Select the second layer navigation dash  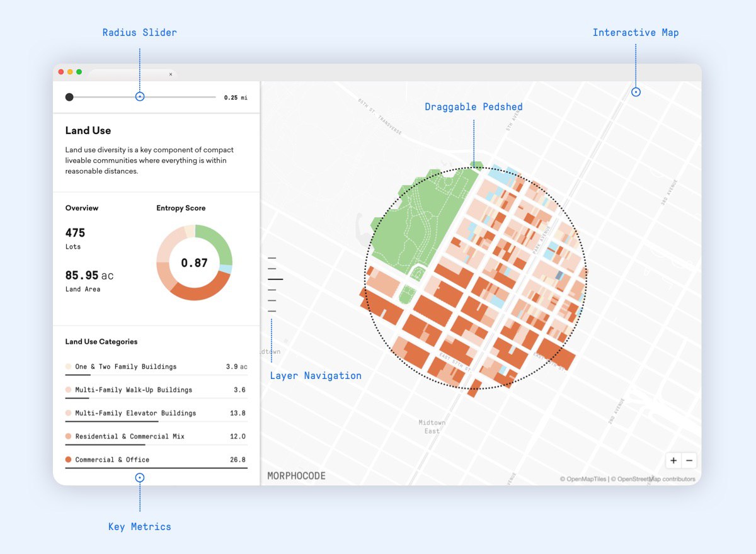(x=272, y=268)
